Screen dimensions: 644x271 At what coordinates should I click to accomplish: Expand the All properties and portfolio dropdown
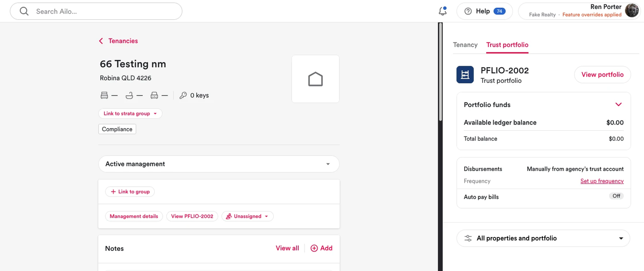click(543, 238)
